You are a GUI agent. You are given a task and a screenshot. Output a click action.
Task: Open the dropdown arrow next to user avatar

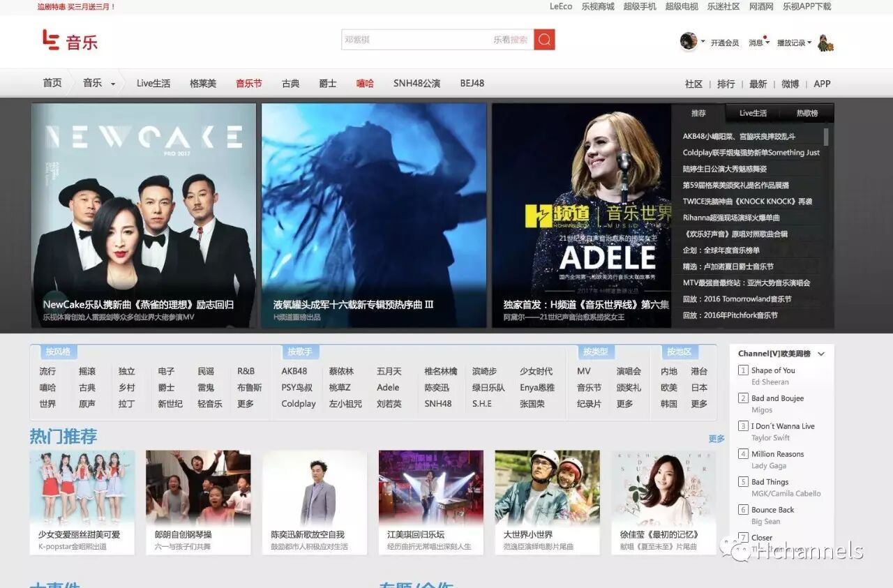coord(703,42)
